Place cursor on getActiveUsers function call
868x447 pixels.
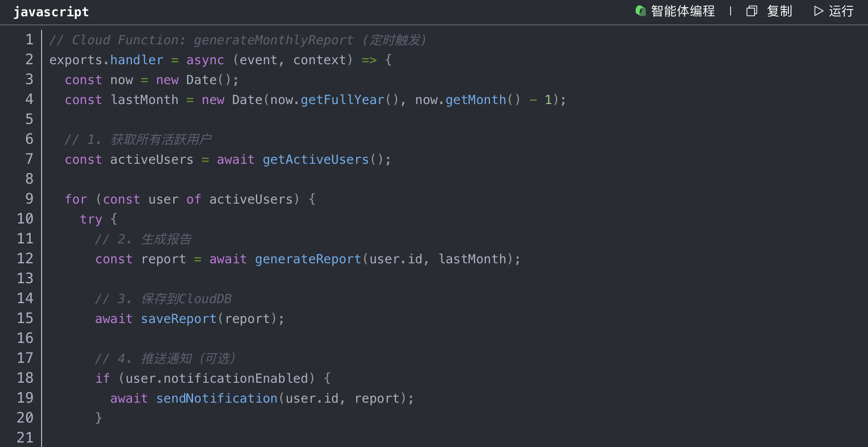(316, 159)
